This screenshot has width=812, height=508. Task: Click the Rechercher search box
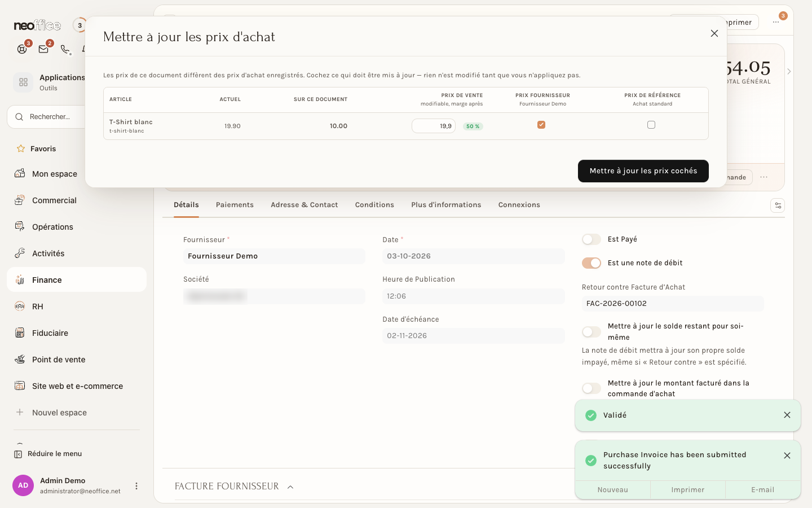coord(46,117)
